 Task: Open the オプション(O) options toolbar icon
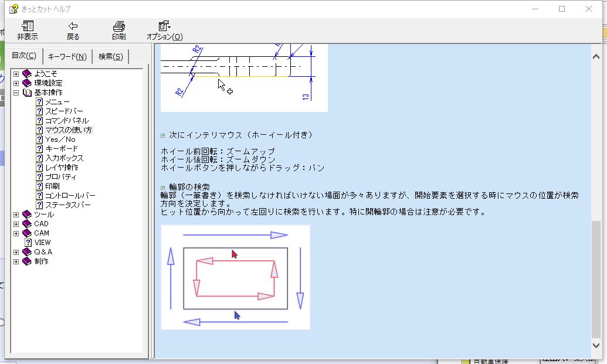(165, 26)
